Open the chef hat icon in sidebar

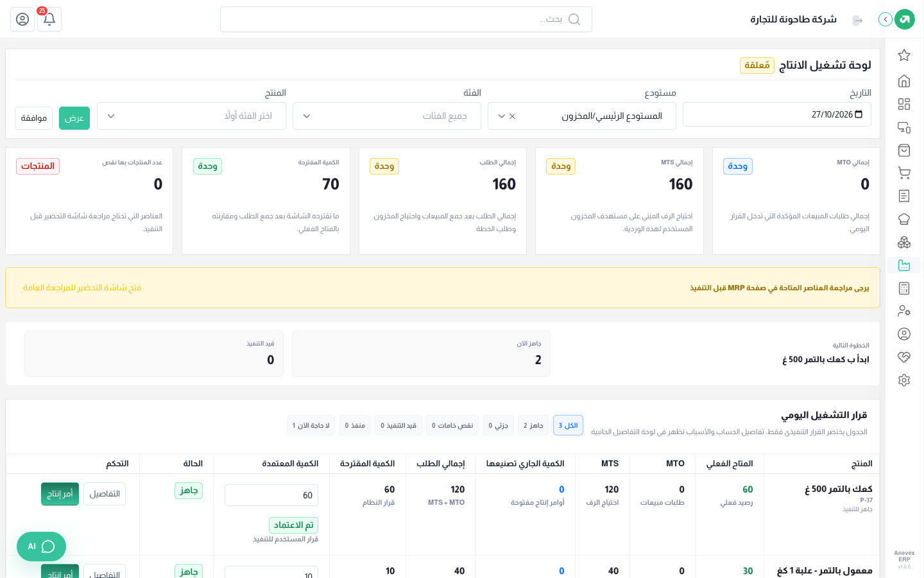[x=904, y=219]
